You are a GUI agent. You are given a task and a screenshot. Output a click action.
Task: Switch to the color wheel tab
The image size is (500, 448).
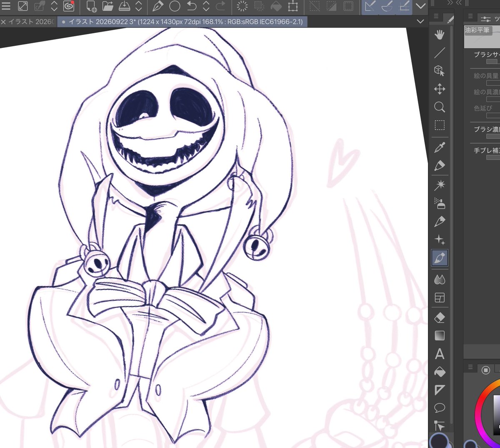click(485, 370)
